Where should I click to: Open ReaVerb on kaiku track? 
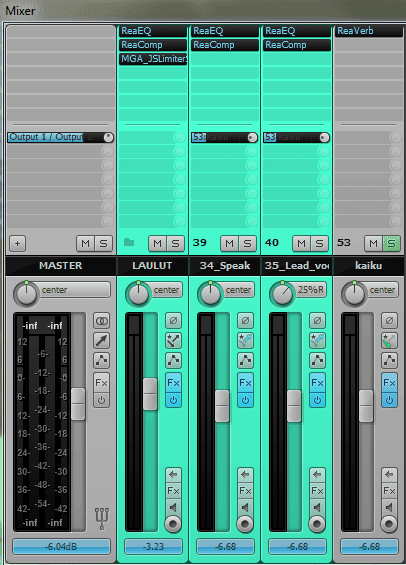(x=369, y=31)
